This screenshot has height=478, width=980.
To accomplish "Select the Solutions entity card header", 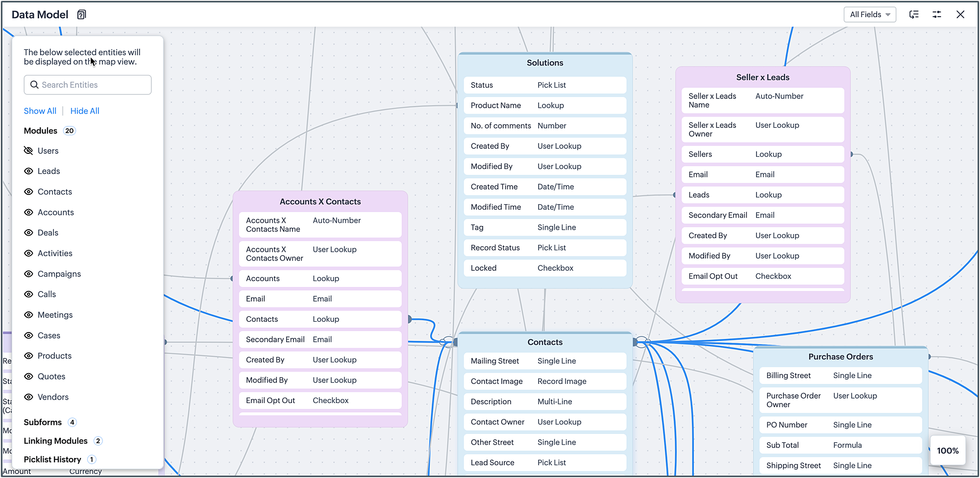I will point(545,63).
